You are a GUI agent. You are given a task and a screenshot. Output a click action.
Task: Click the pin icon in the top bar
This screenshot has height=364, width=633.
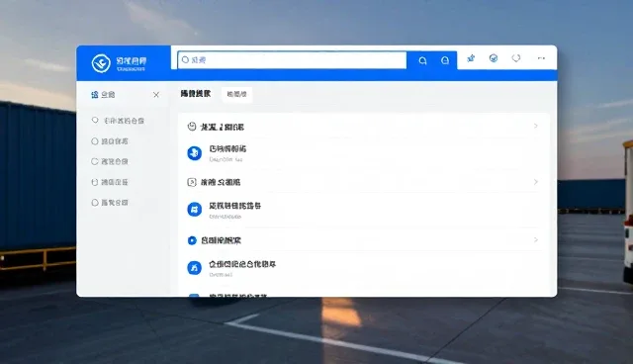click(471, 58)
